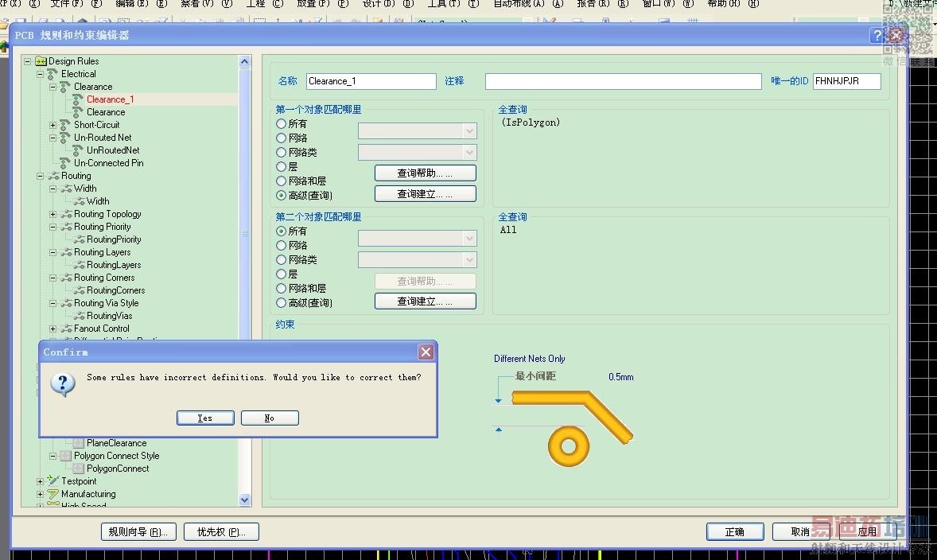
Task: Open the 优先权(P) button
Action: pyautogui.click(x=221, y=532)
